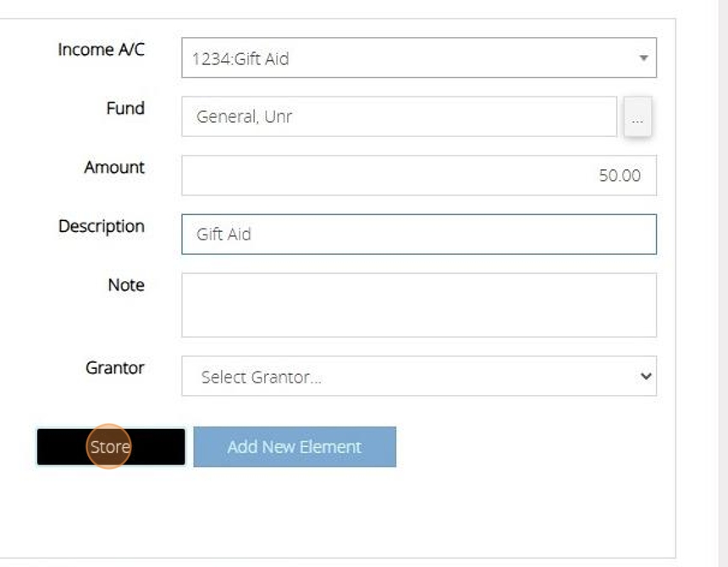This screenshot has width=728, height=567.
Task: Click the ellipsis button beside the Fund field
Action: (x=637, y=118)
